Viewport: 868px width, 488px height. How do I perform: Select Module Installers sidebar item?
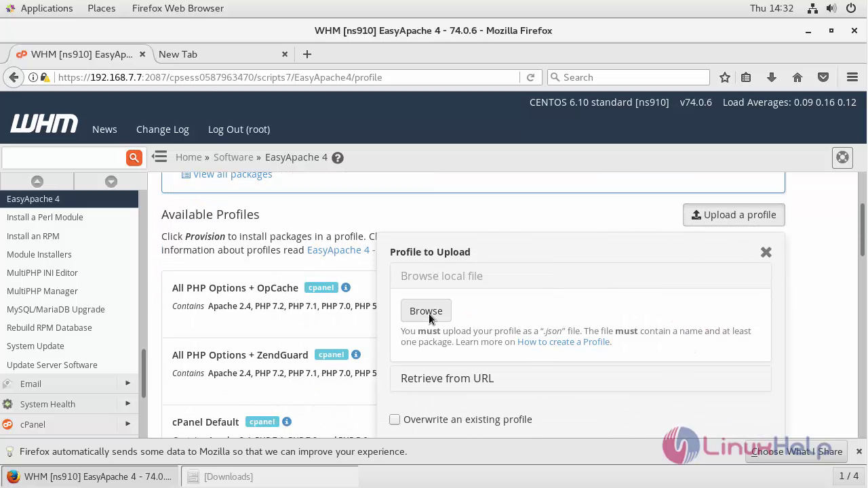(39, 254)
